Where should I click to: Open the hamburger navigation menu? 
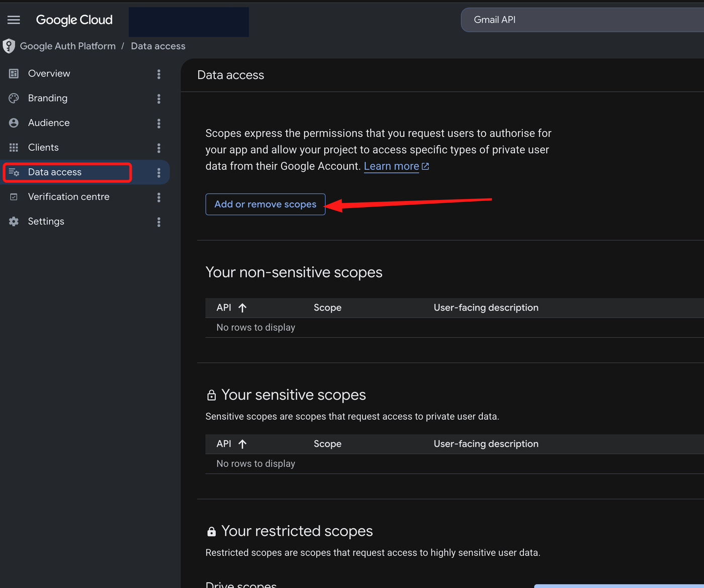click(x=14, y=20)
